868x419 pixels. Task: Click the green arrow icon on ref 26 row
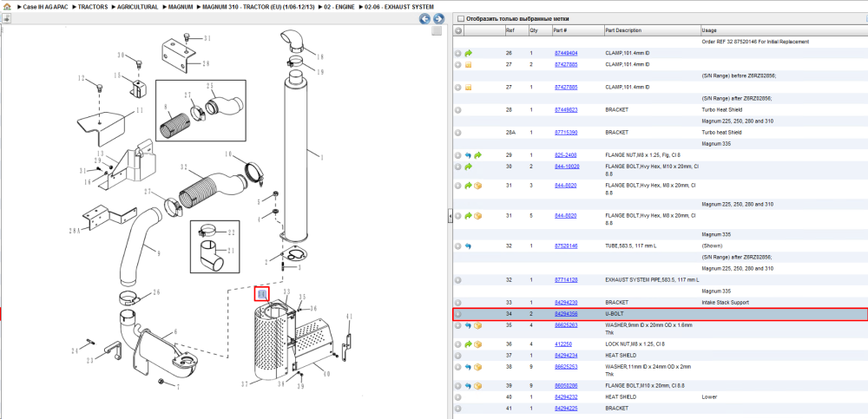469,54
